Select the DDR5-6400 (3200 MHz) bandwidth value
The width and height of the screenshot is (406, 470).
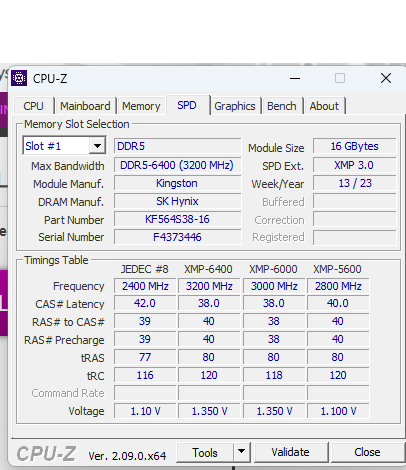click(x=177, y=165)
